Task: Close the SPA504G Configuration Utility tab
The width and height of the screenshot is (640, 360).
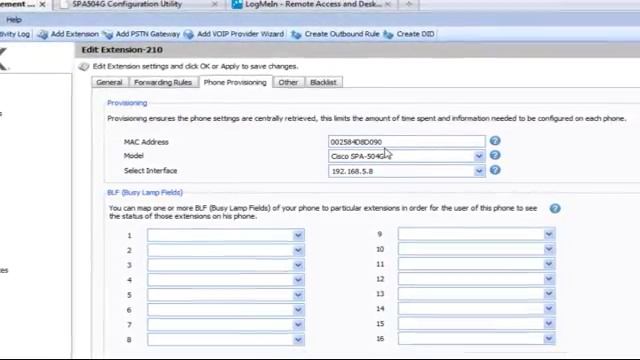Action: 215,4
